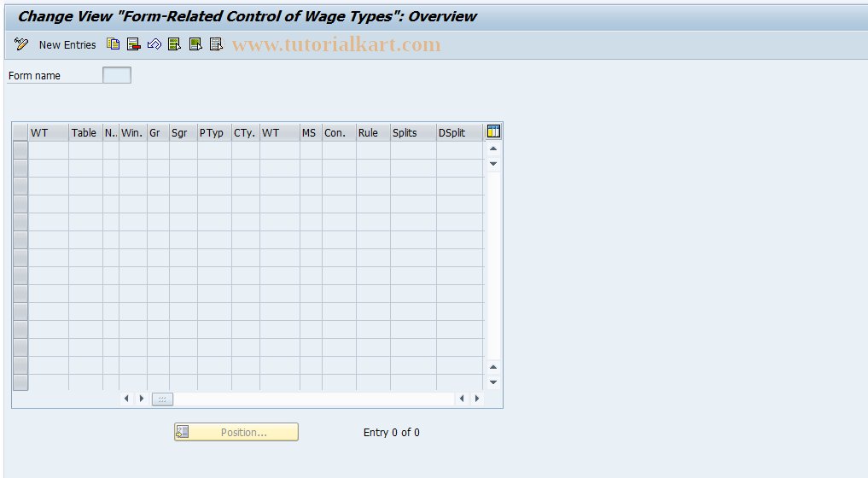Click the left arrow beside the horizontal scroll thumb

coord(126,399)
